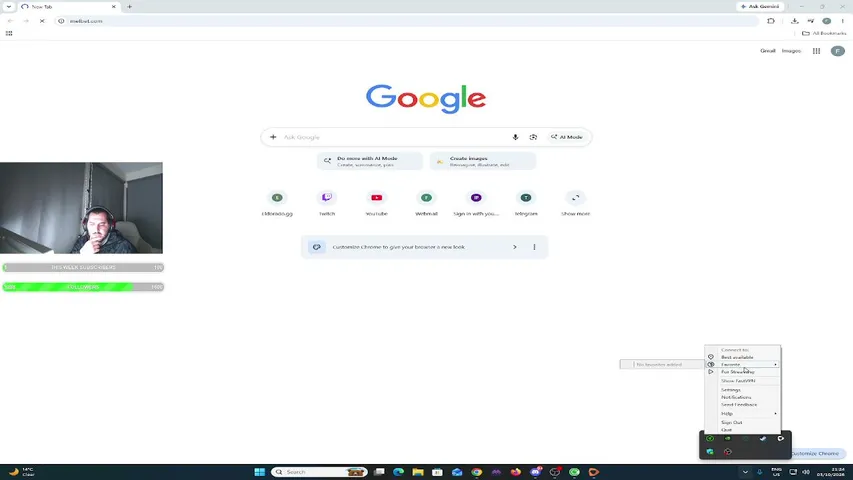Screen dimensions: 853x480
Task: Open the weather widget on taskbar
Action: [x=22, y=472]
